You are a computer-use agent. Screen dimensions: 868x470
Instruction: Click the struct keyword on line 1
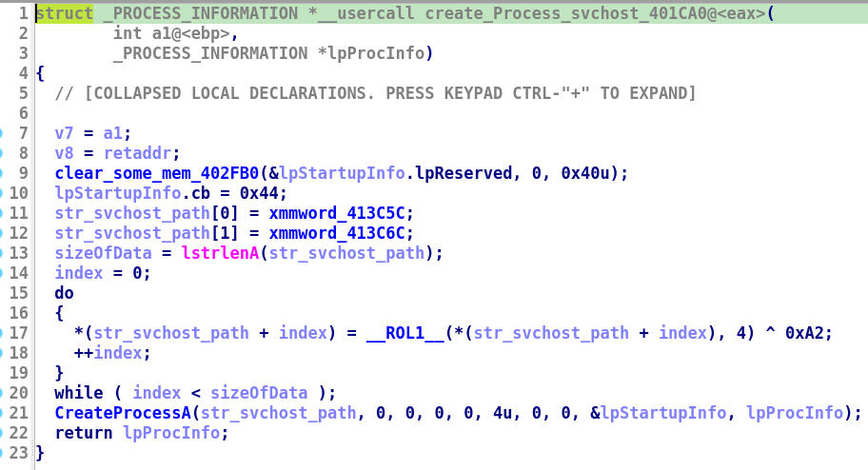click(65, 13)
